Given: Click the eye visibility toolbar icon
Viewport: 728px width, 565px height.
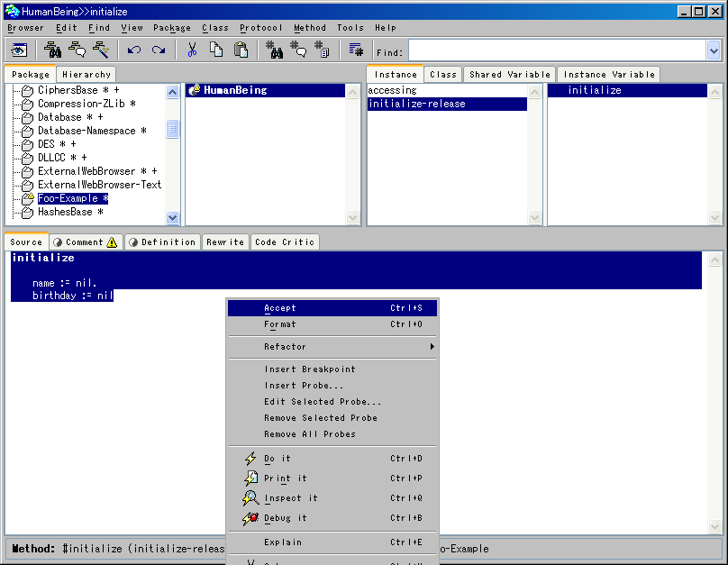Looking at the screenshot, I should (19, 50).
